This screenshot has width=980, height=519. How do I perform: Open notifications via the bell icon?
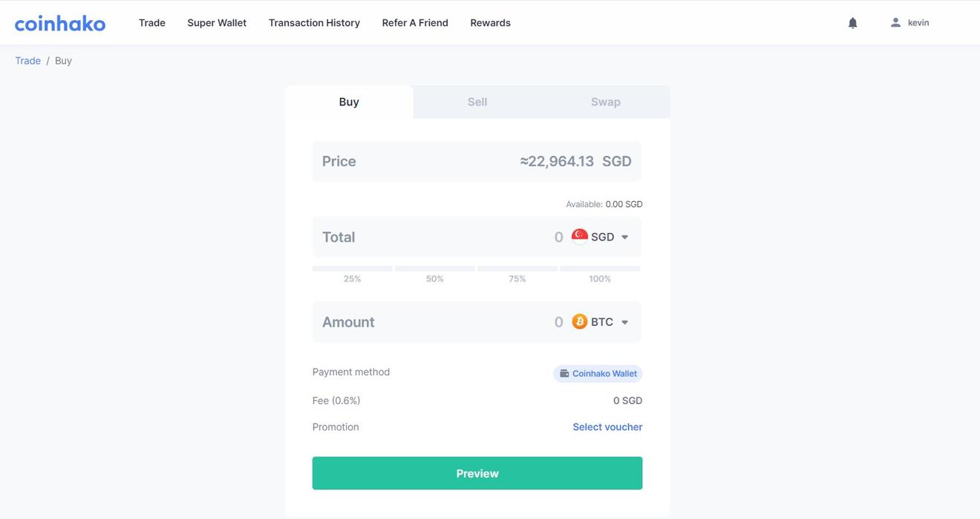[852, 22]
